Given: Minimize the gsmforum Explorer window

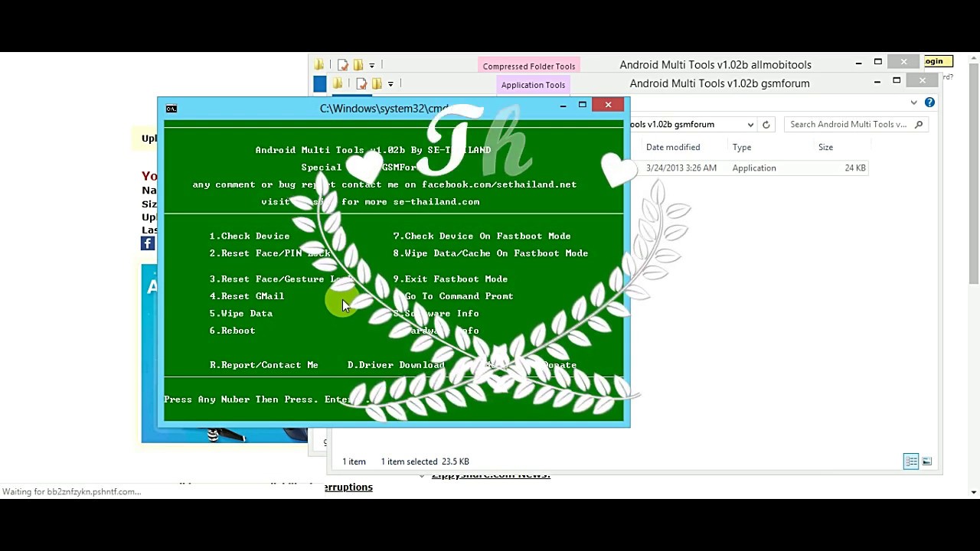Looking at the screenshot, I should pyautogui.click(x=877, y=81).
